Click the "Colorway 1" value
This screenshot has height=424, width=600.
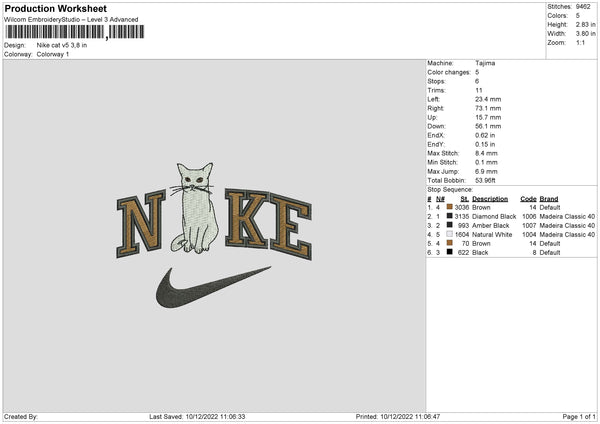(53, 54)
